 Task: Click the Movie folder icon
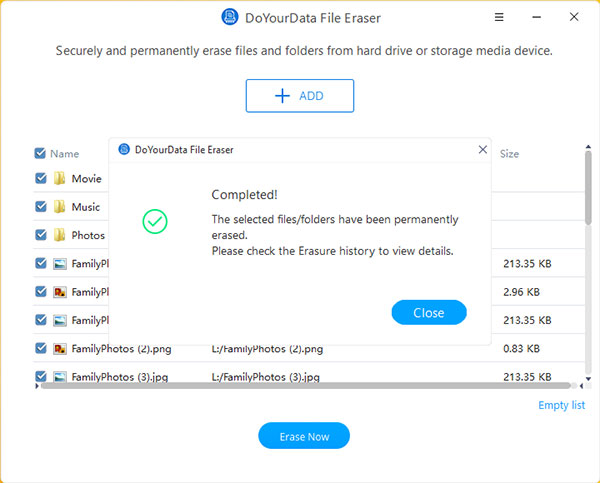[x=59, y=178]
